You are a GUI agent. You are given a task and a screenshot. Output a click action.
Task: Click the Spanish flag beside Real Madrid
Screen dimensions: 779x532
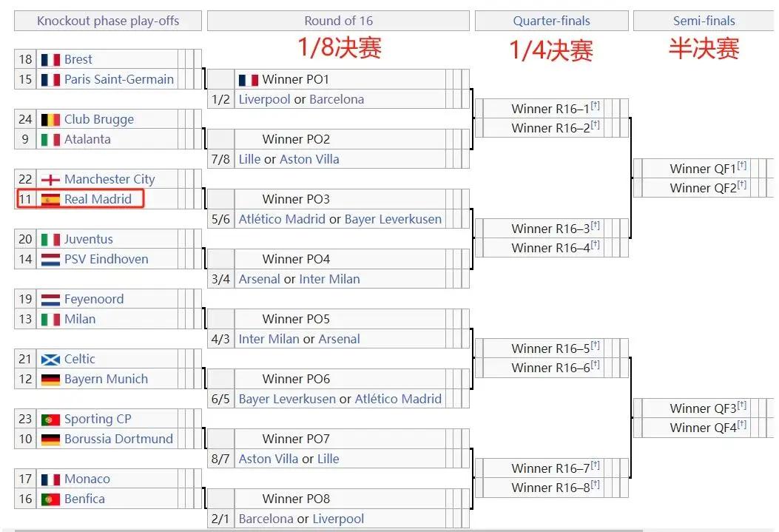[x=50, y=200]
